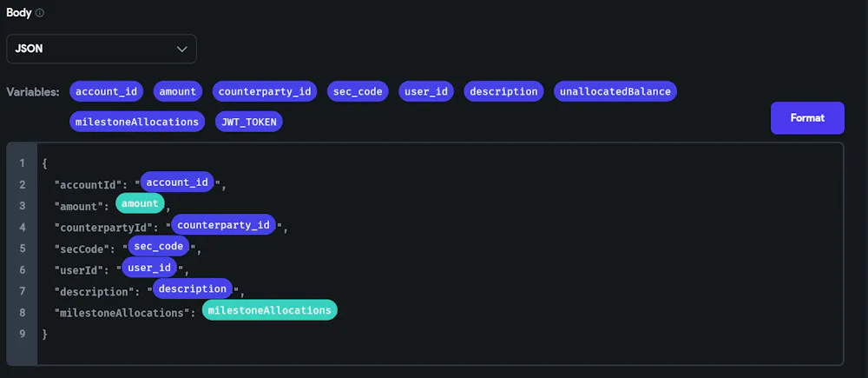Screen dimensions: 868x378
Task: Insert the description variable from the Variables list
Action: (503, 91)
